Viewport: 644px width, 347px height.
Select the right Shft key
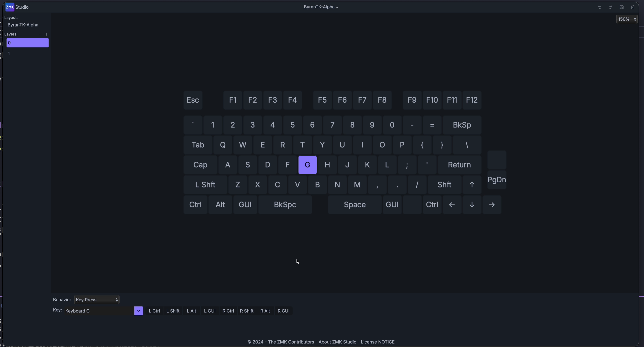point(444,185)
